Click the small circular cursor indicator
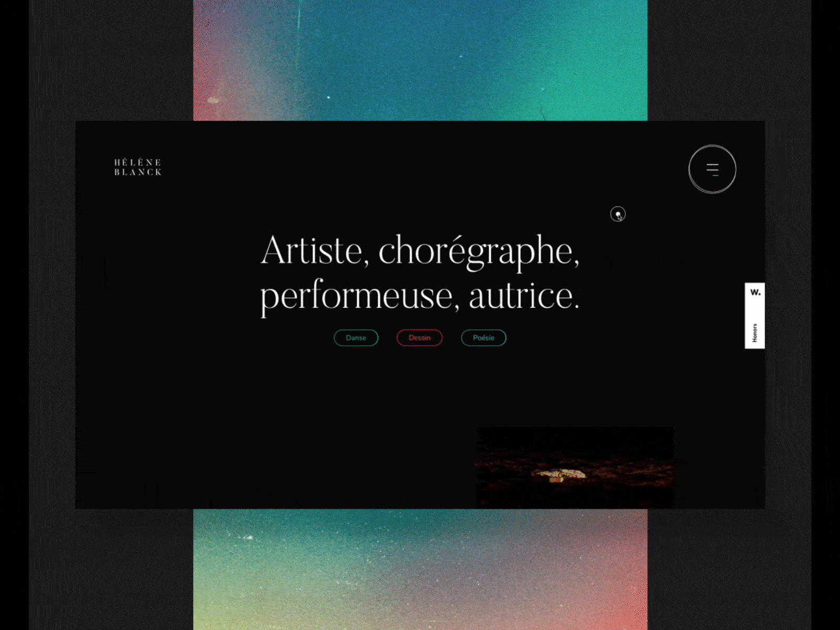Screen dimensions: 840x630 click(x=618, y=214)
